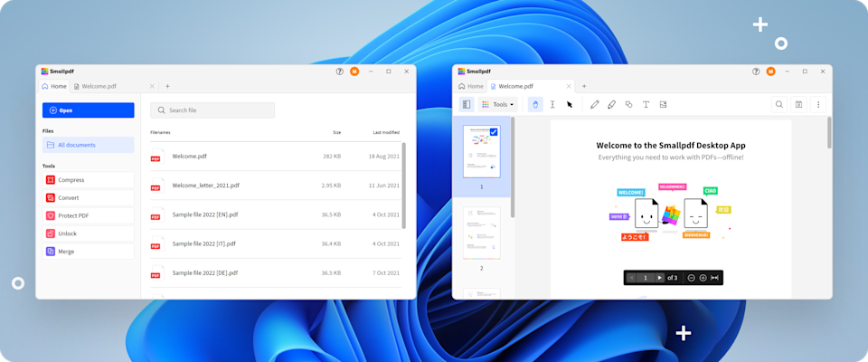Screen dimensions: 868x362
Task: Select the Add text tool
Action: tap(646, 104)
